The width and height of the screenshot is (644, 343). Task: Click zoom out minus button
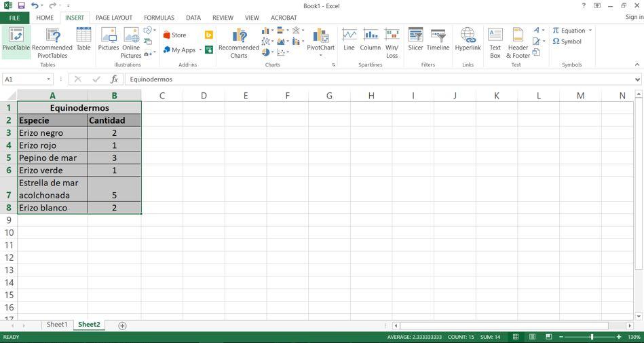click(x=561, y=337)
